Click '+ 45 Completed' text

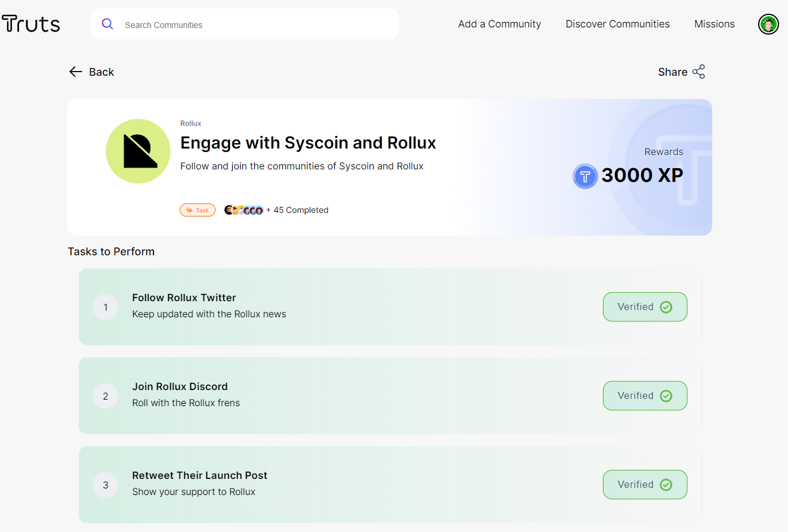[297, 210]
